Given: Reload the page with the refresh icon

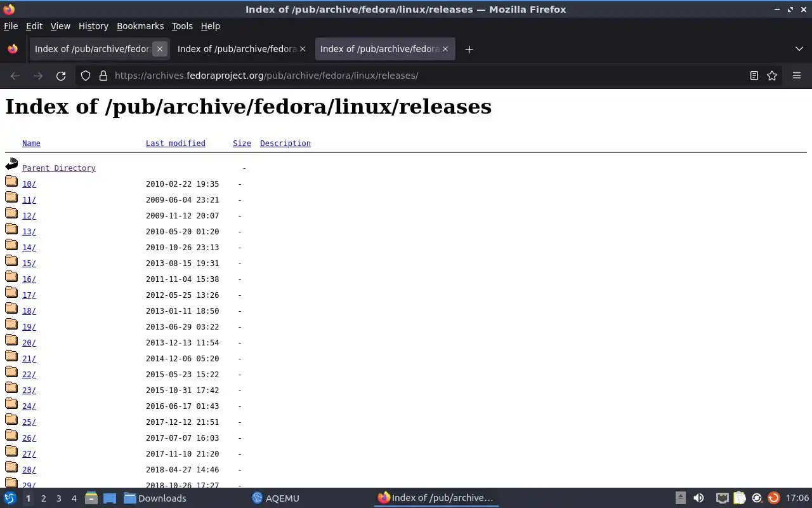Looking at the screenshot, I should (61, 76).
